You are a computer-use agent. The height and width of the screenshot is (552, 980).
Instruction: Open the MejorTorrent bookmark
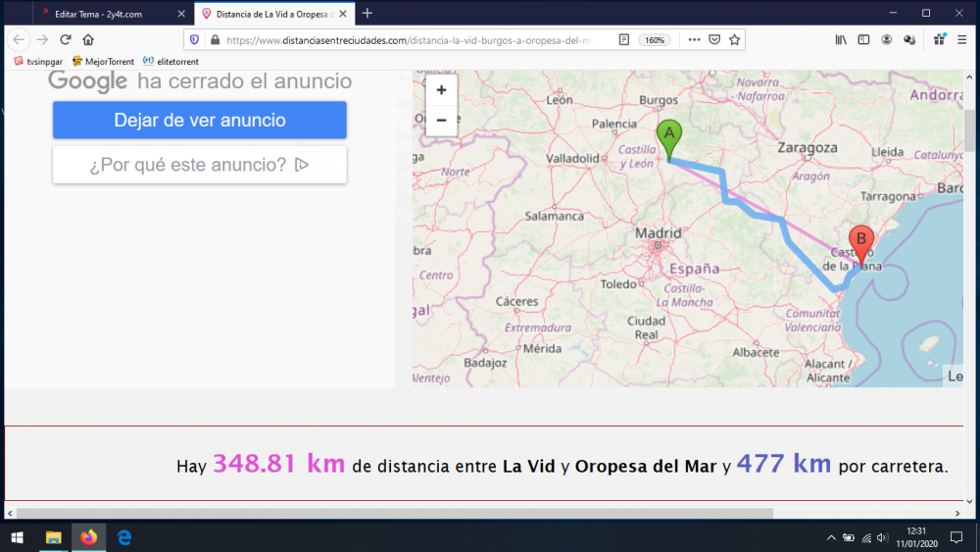click(103, 61)
